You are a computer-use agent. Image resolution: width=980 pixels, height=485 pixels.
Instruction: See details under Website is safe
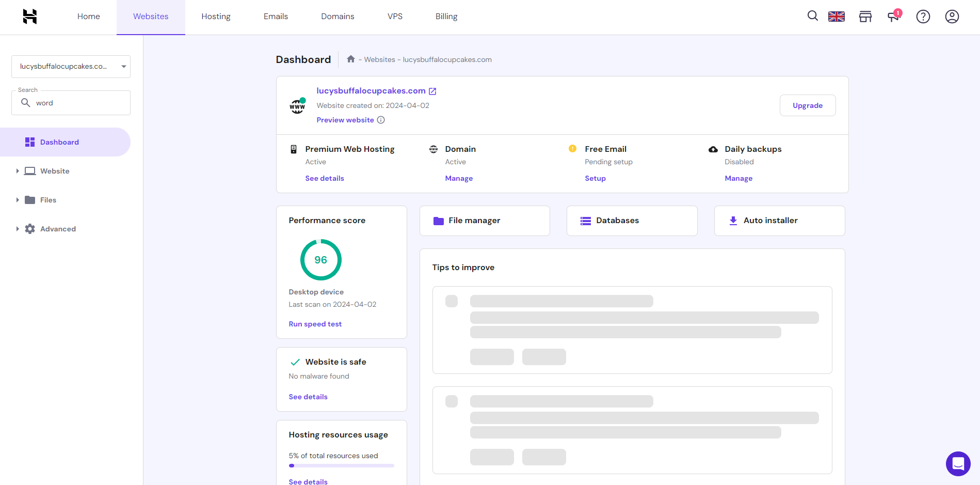308,397
